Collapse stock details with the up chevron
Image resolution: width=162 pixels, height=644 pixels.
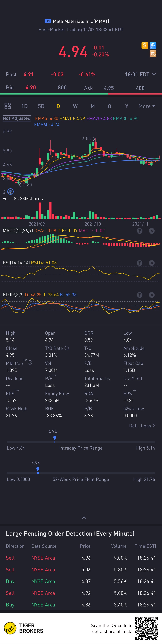(x=84, y=517)
